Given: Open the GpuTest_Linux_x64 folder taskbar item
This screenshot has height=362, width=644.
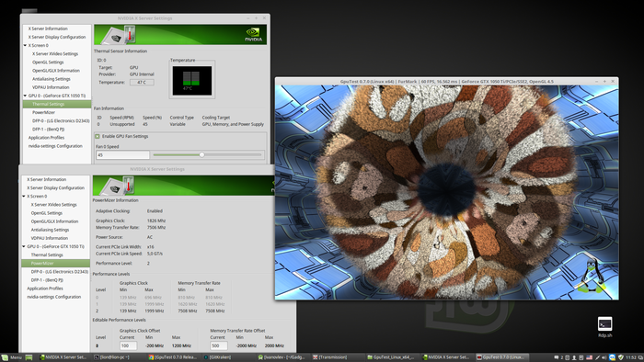Looking at the screenshot, I should (x=391, y=357).
